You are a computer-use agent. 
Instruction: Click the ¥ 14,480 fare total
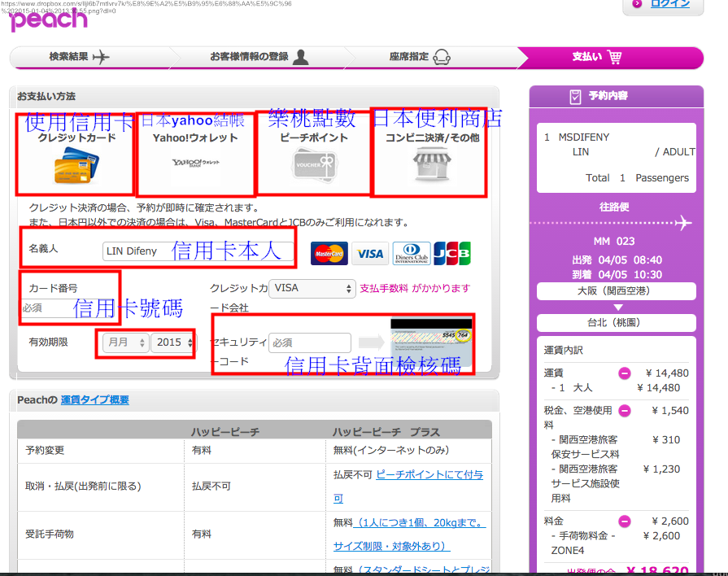click(667, 373)
